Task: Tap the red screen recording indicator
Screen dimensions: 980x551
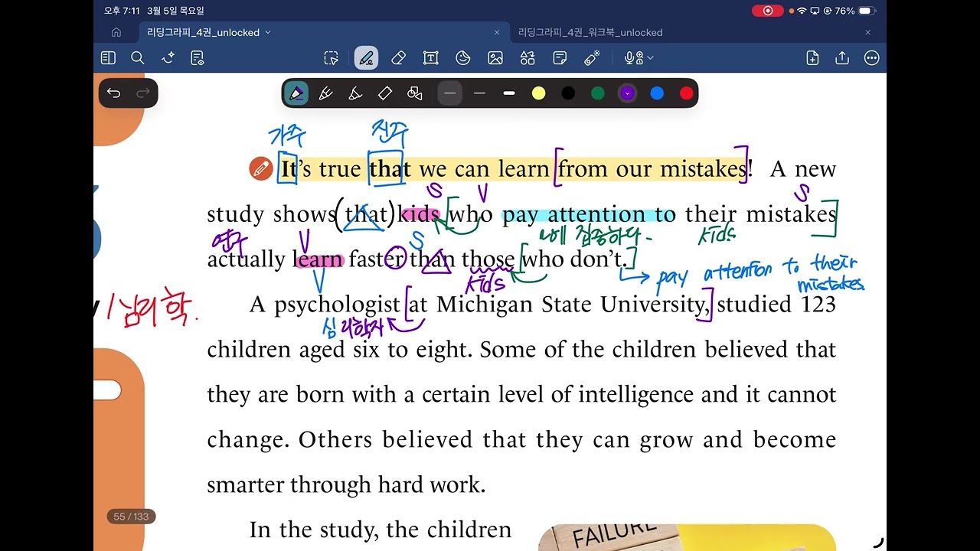Action: [x=768, y=11]
